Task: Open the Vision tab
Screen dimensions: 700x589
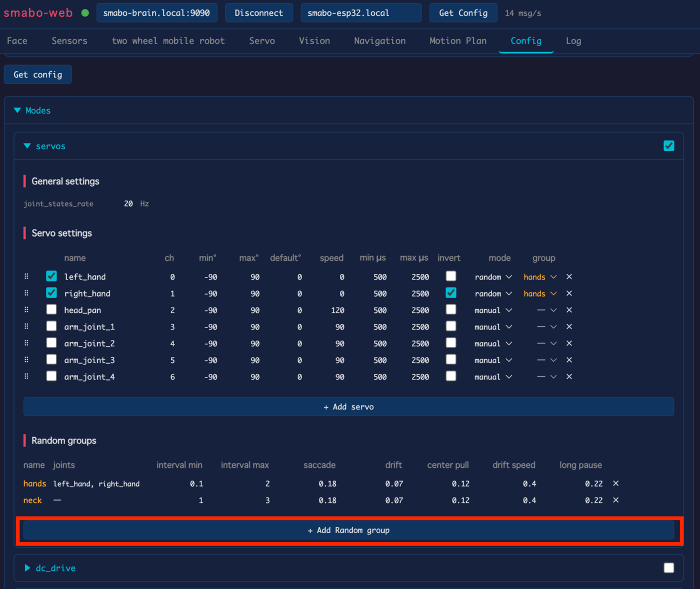Action: pos(314,41)
